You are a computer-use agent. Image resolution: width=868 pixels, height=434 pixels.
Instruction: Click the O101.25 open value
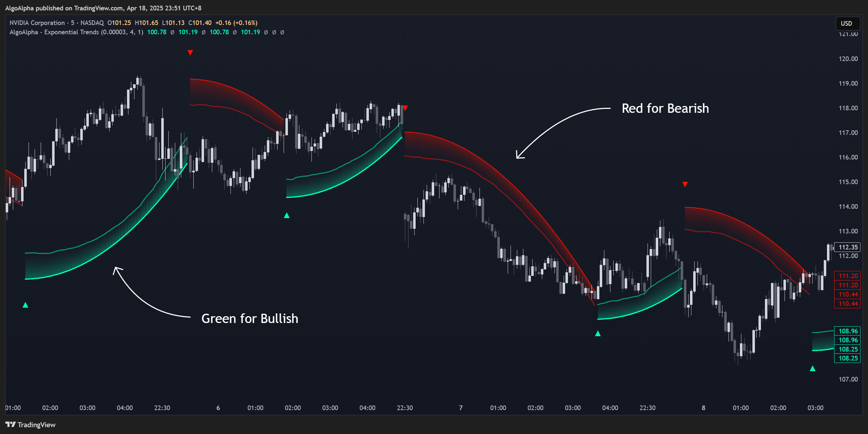pyautogui.click(x=119, y=22)
